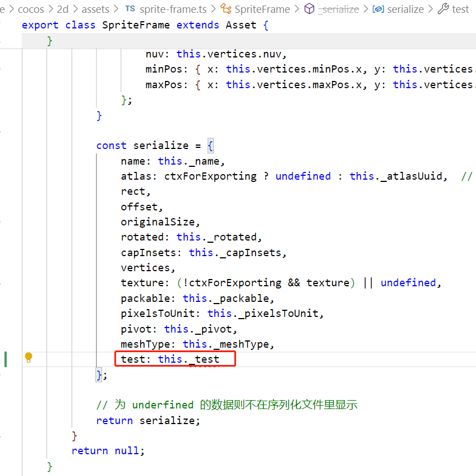Viewport: 476px width, 476px height.
Task: Expand breadcrumb chevron after 'assets'
Action: click(116, 9)
